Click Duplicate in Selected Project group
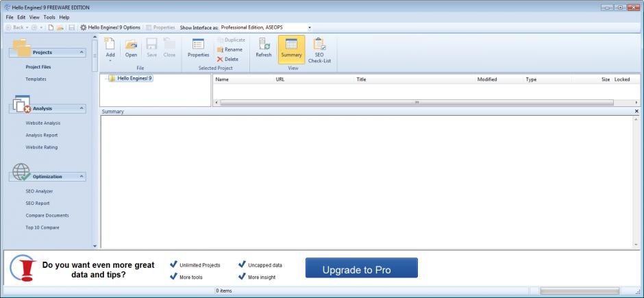The width and height of the screenshot is (644, 298). pyautogui.click(x=231, y=40)
